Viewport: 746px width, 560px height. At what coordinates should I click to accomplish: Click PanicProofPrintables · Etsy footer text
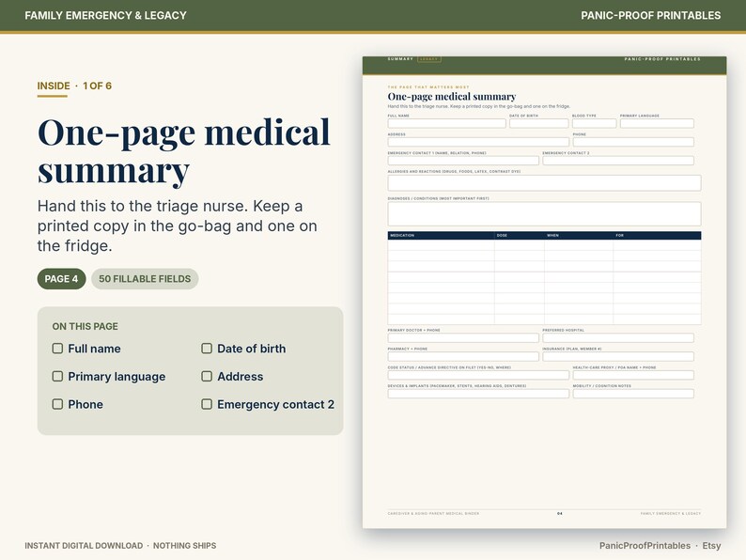[660, 546]
